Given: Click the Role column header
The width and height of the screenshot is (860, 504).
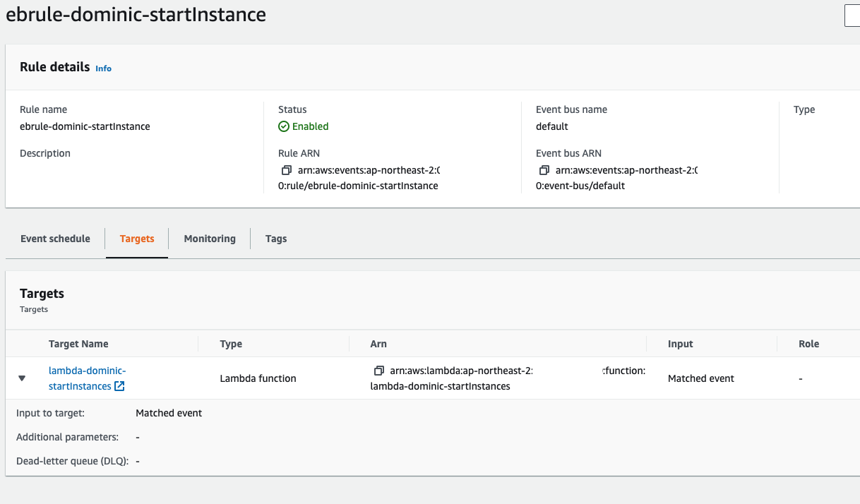Looking at the screenshot, I should (x=809, y=344).
